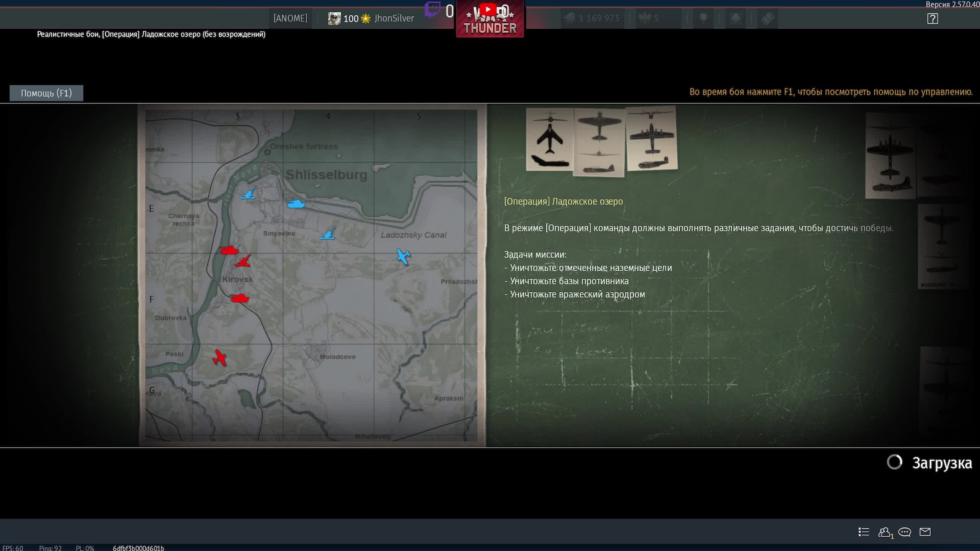The image size is (980, 551).
Task: Click the four-engine bomber card on right edge
Action: point(890,156)
